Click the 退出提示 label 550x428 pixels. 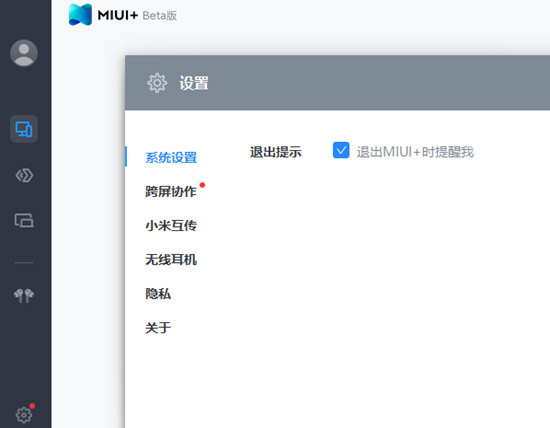tap(276, 152)
